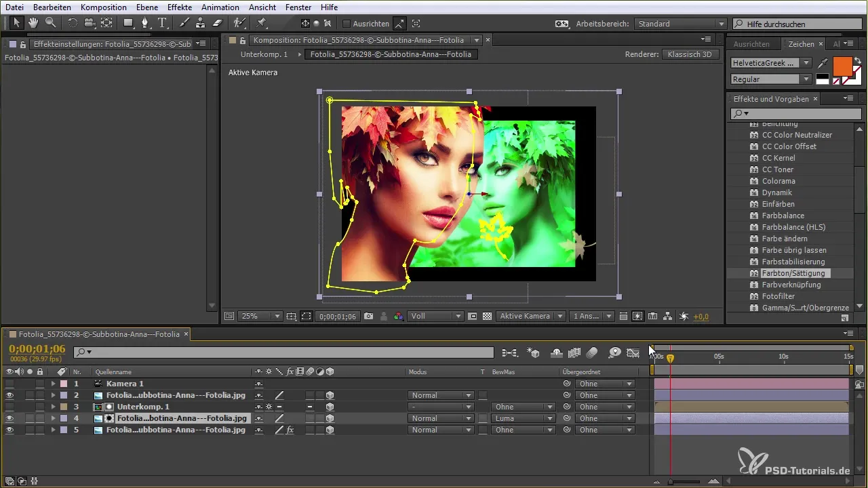Select the Rectangle mask tool
Image resolution: width=868 pixels, height=488 pixels.
pyautogui.click(x=128, y=22)
